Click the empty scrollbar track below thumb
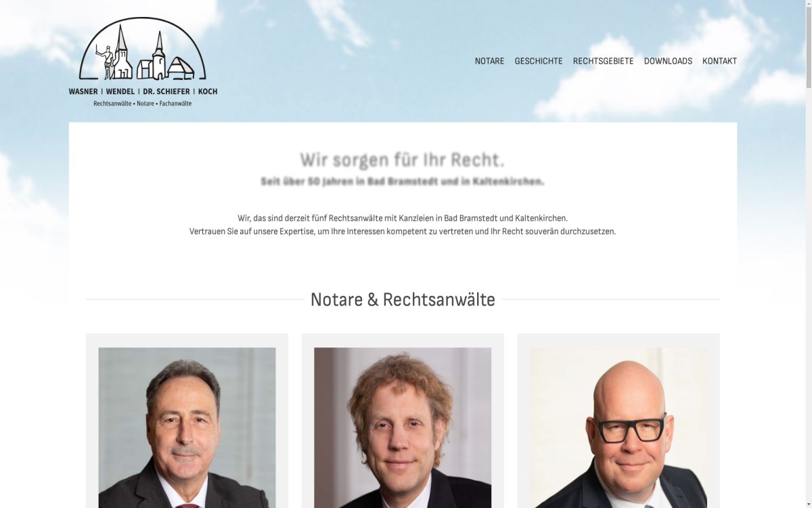This screenshot has height=508, width=812. pos(809,298)
